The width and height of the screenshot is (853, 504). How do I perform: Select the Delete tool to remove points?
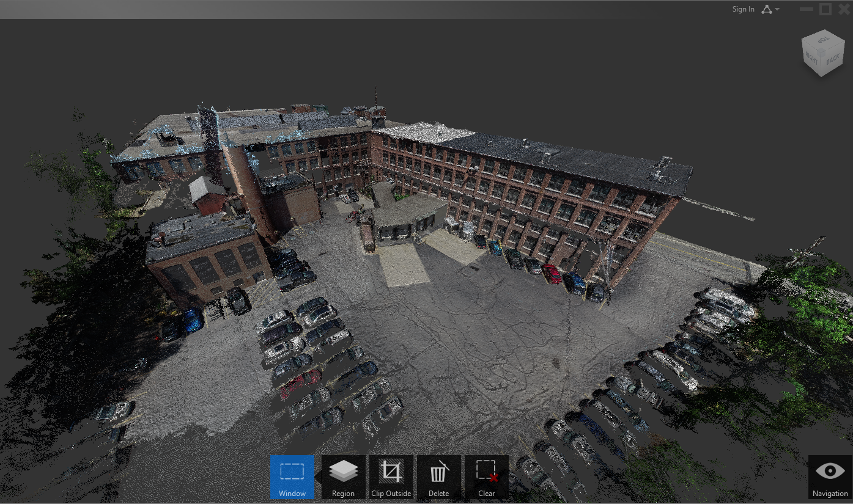coord(439,475)
